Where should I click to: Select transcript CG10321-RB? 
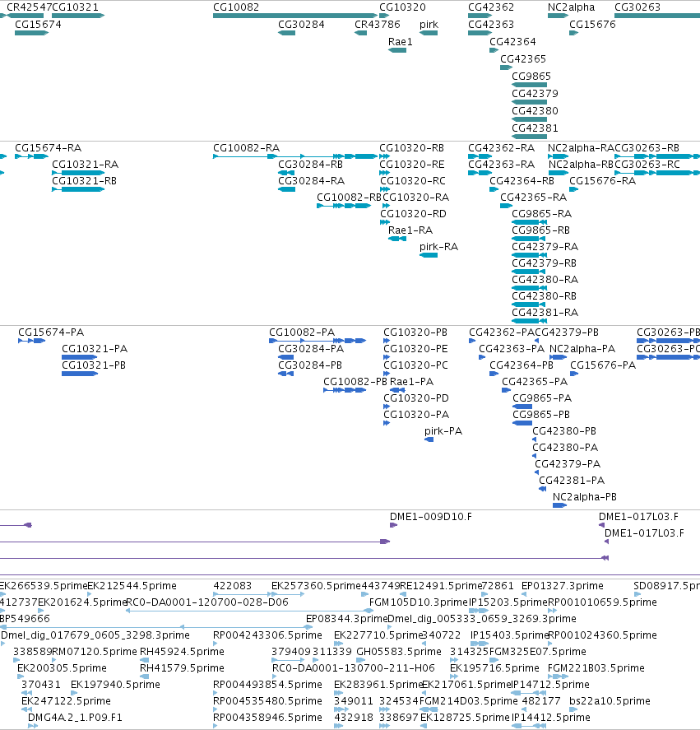click(x=78, y=189)
